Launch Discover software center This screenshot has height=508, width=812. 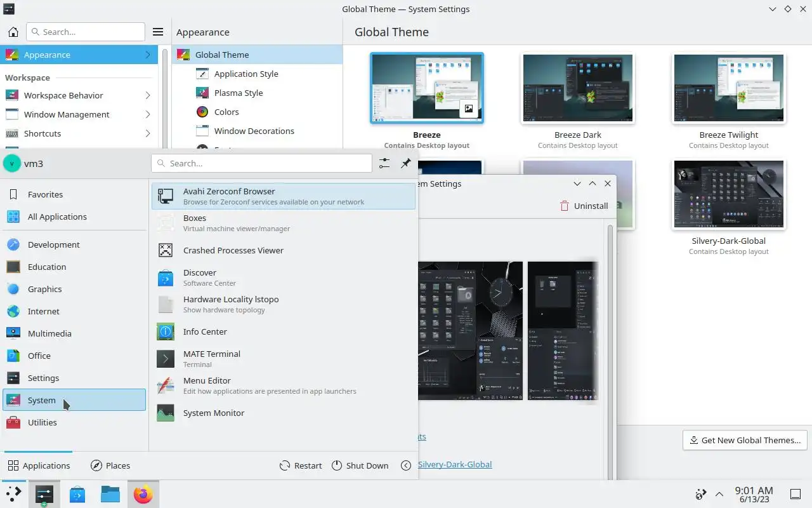(x=284, y=277)
